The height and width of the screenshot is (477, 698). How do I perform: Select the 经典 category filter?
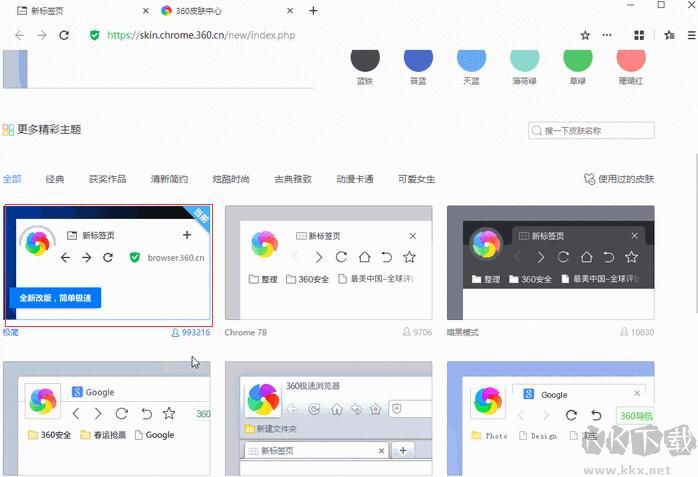click(x=55, y=179)
